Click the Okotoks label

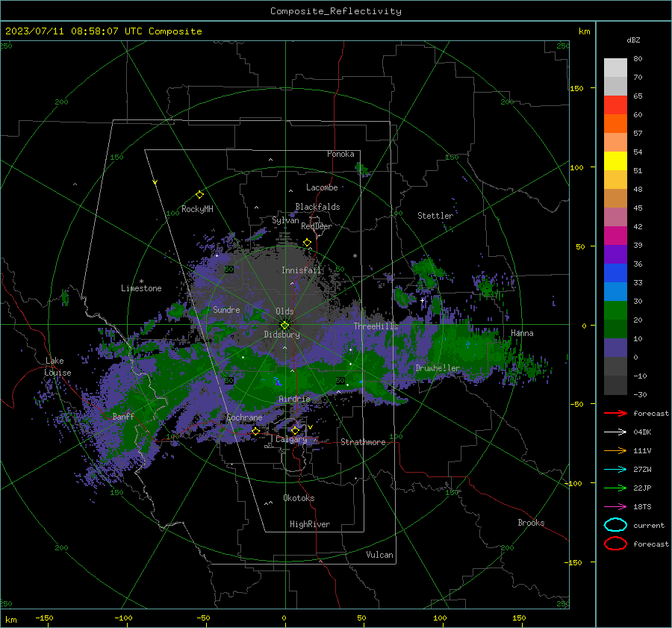[x=299, y=498]
